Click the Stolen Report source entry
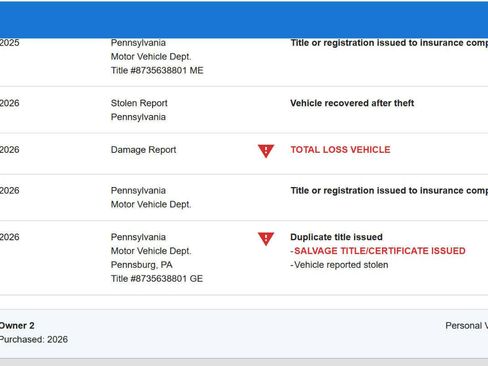Screen dimensions: 488x366 pos(139,110)
